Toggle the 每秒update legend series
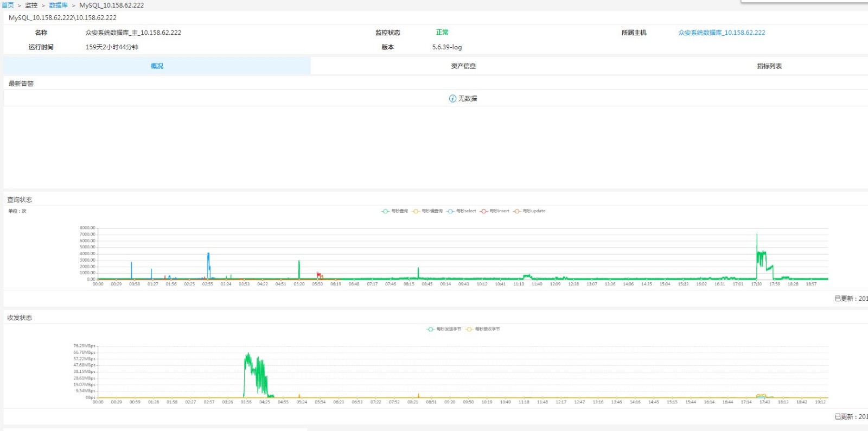Screen dimensions: 868x431 coord(529,211)
